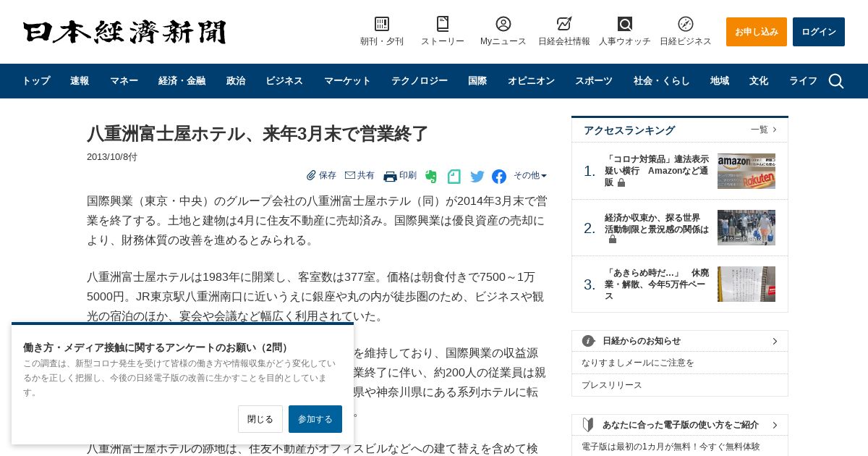The height and width of the screenshot is (456, 868).
Task: Click the search magnifier in navigation bar
Action: [836, 81]
